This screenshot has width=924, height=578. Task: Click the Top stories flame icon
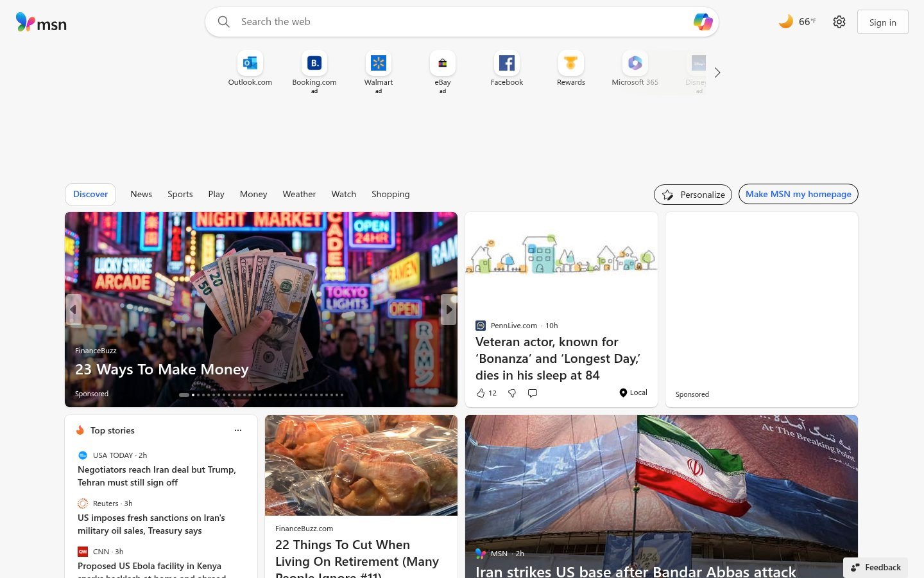pos(80,430)
